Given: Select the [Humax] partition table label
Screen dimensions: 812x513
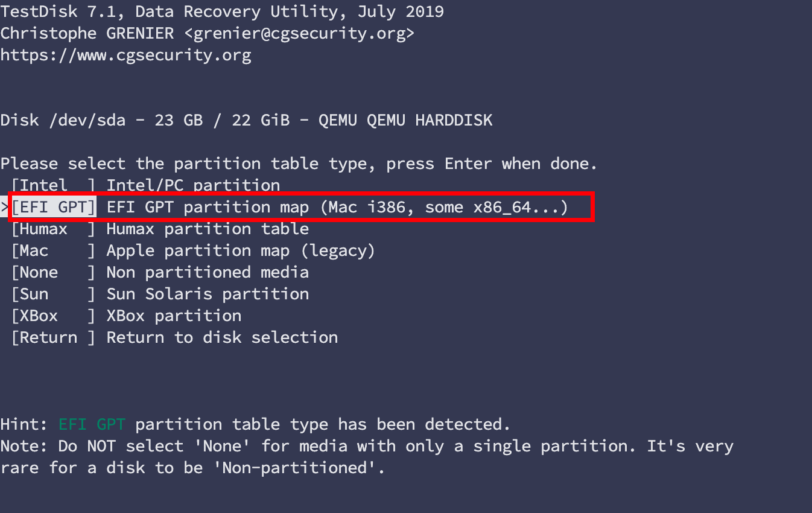Looking at the screenshot, I should [x=53, y=229].
